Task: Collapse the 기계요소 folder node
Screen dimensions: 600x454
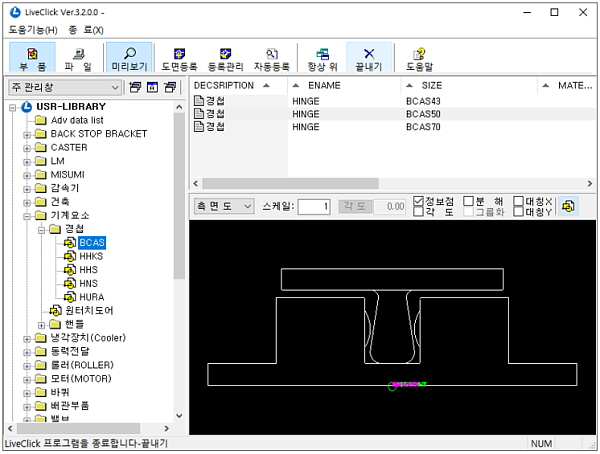Action: coord(27,216)
